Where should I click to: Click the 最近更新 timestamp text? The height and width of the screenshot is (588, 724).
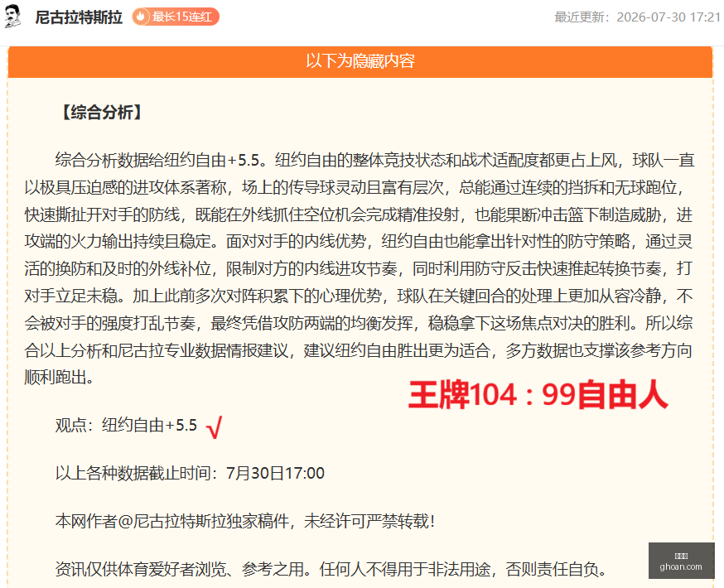click(637, 17)
